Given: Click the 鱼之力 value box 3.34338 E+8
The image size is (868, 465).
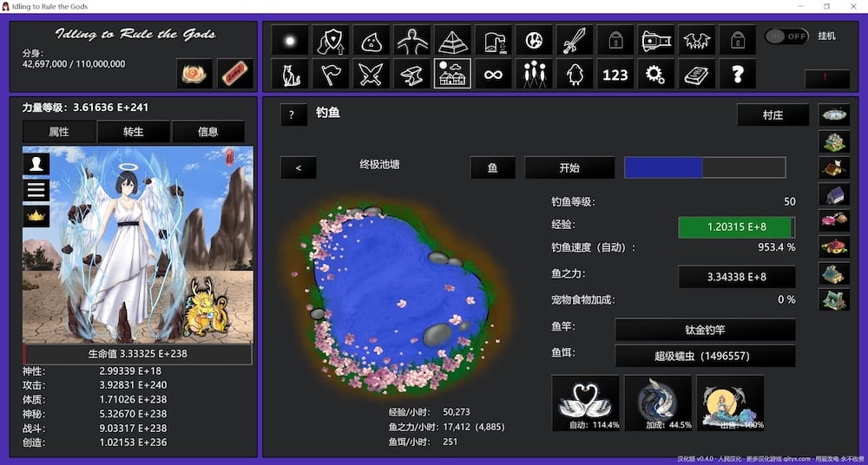Looking at the screenshot, I should pyautogui.click(x=737, y=277).
